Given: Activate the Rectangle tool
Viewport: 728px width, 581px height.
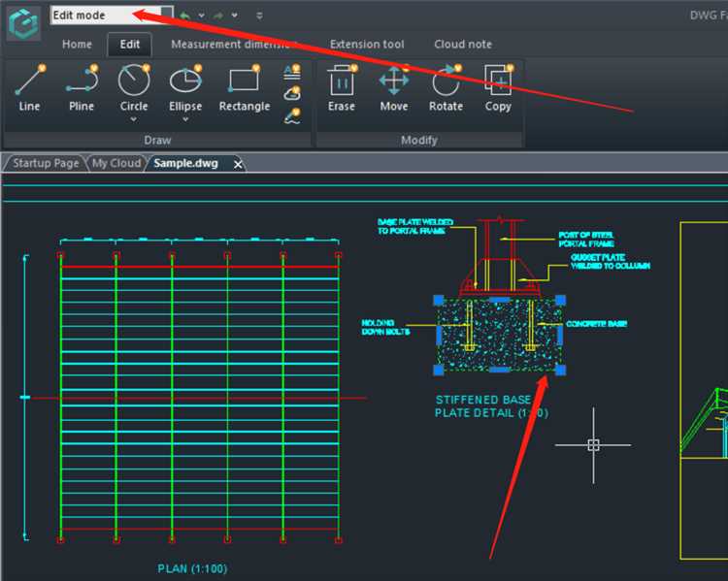Looking at the screenshot, I should point(244,87).
